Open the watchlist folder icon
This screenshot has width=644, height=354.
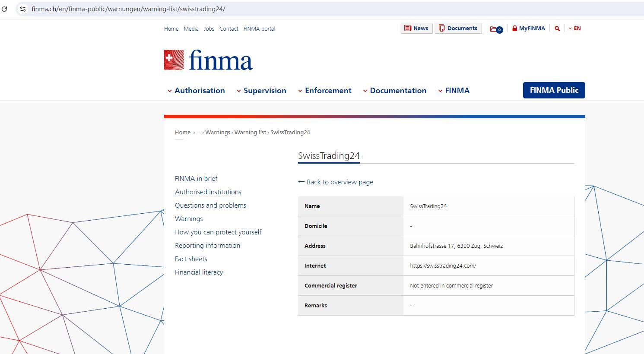pos(495,29)
